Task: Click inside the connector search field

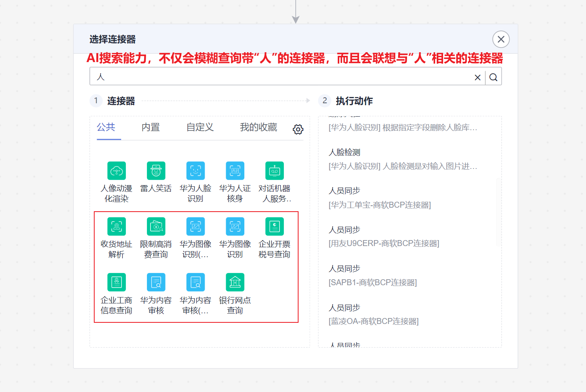Action: 277,76
